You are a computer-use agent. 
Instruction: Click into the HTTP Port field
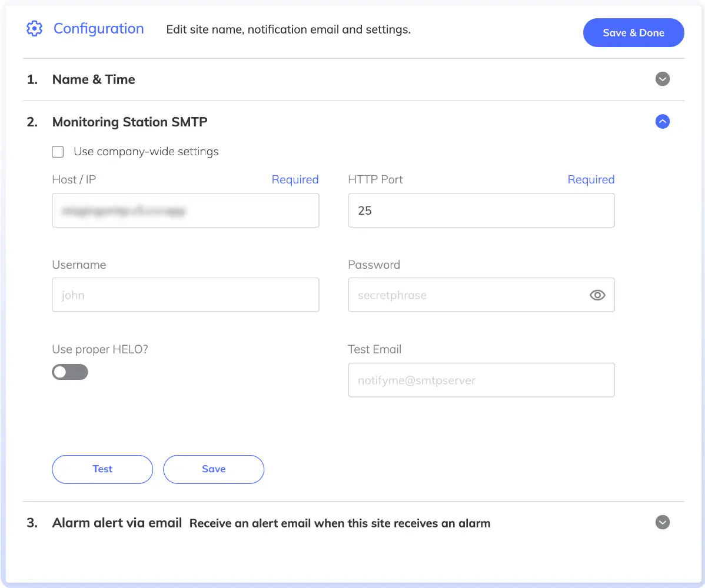[481, 211]
